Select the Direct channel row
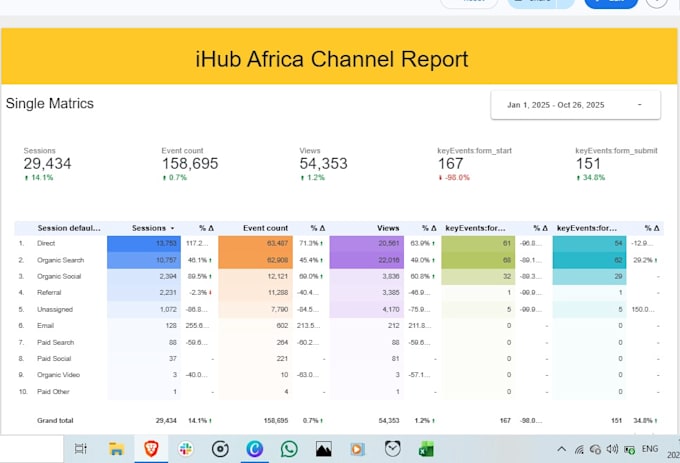 (x=339, y=243)
